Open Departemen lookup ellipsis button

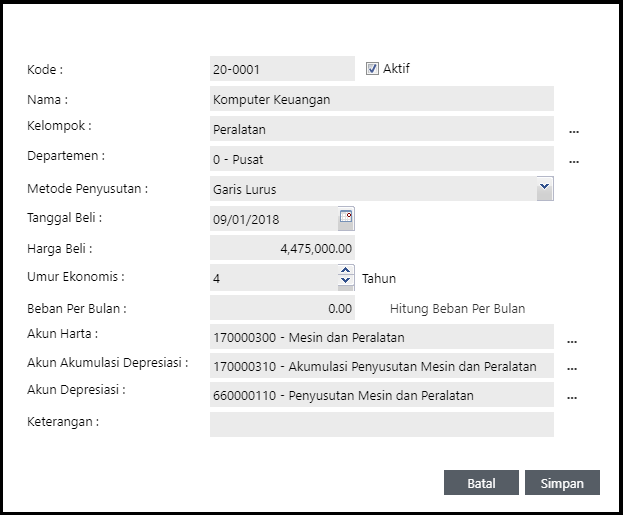click(x=574, y=160)
